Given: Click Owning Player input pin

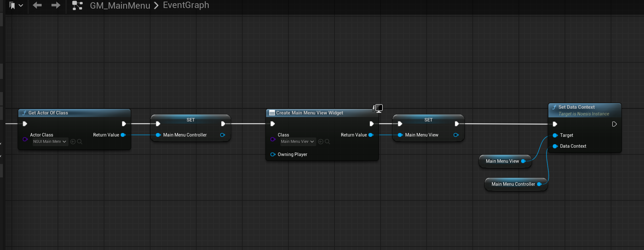Looking at the screenshot, I should click(x=273, y=154).
